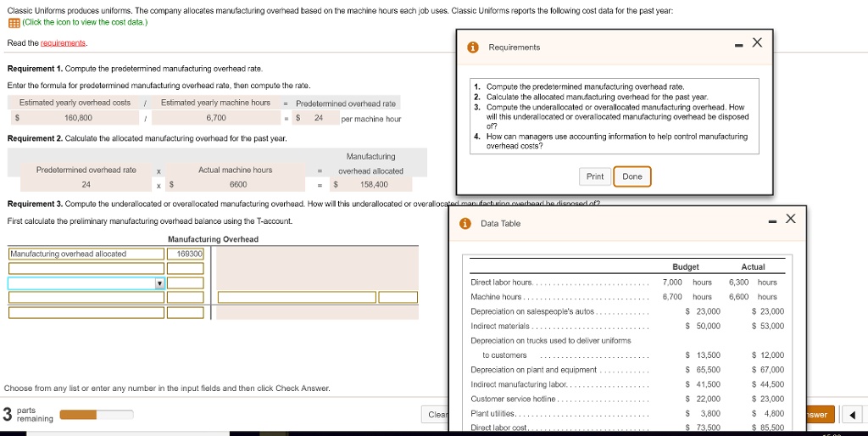The image size is (868, 436).
Task: Click the actual machine hours field 6600
Action: [x=238, y=184]
